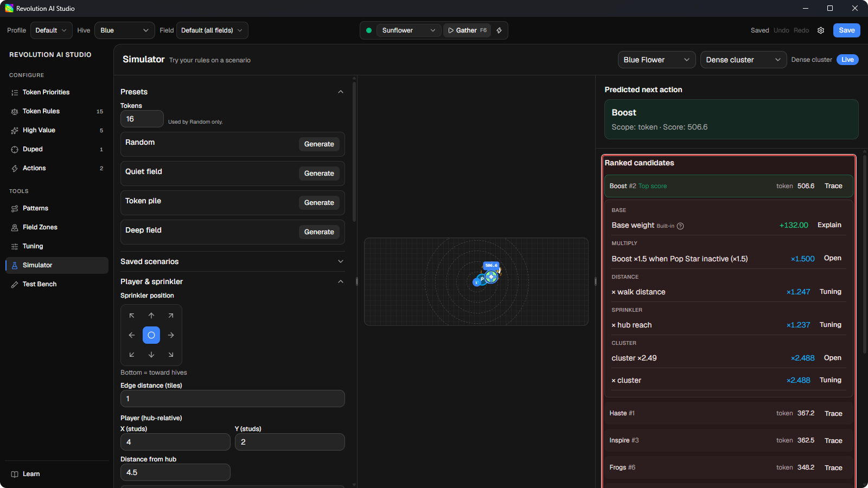Viewport: 868px width, 488px height.
Task: Open the Dense cluster scenario dropdown
Action: 744,60
